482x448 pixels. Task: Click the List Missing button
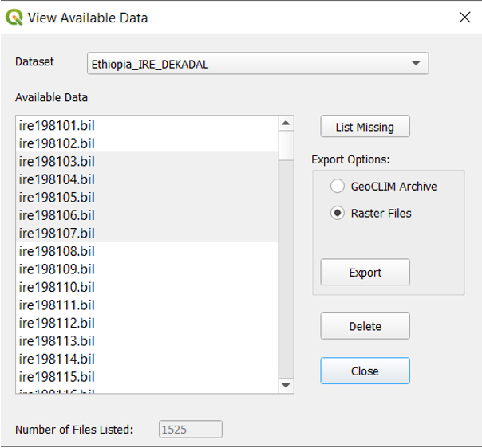point(365,127)
